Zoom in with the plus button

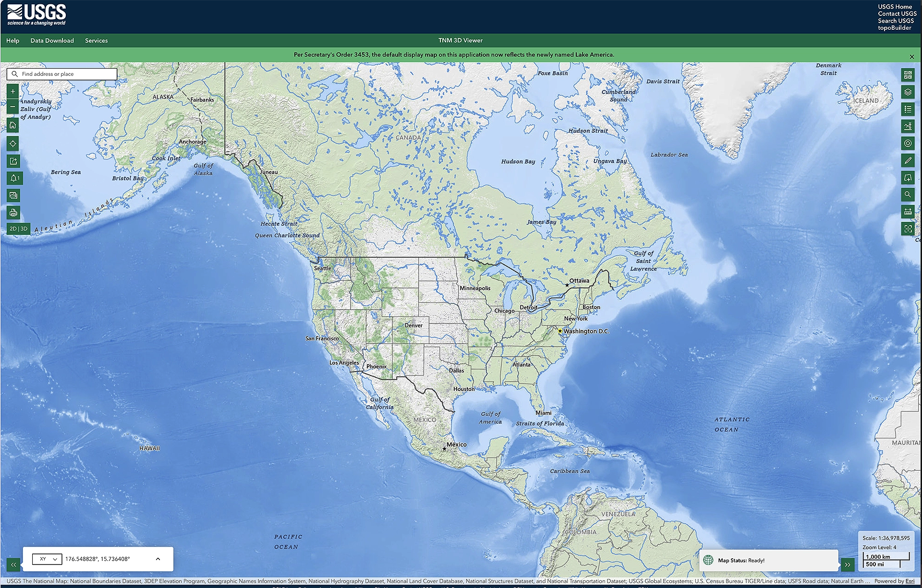coord(13,91)
